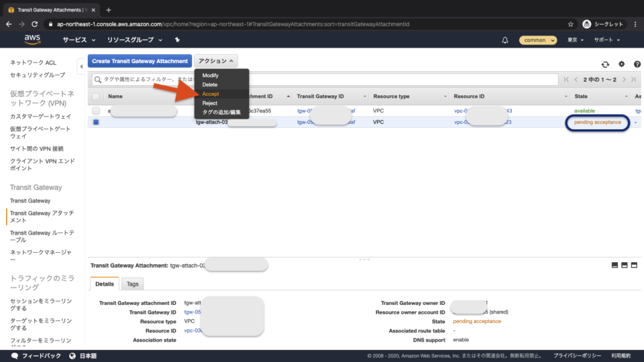Viewport: 644px width, 362px height.
Task: Click the browser back arrow
Action: click(9, 24)
